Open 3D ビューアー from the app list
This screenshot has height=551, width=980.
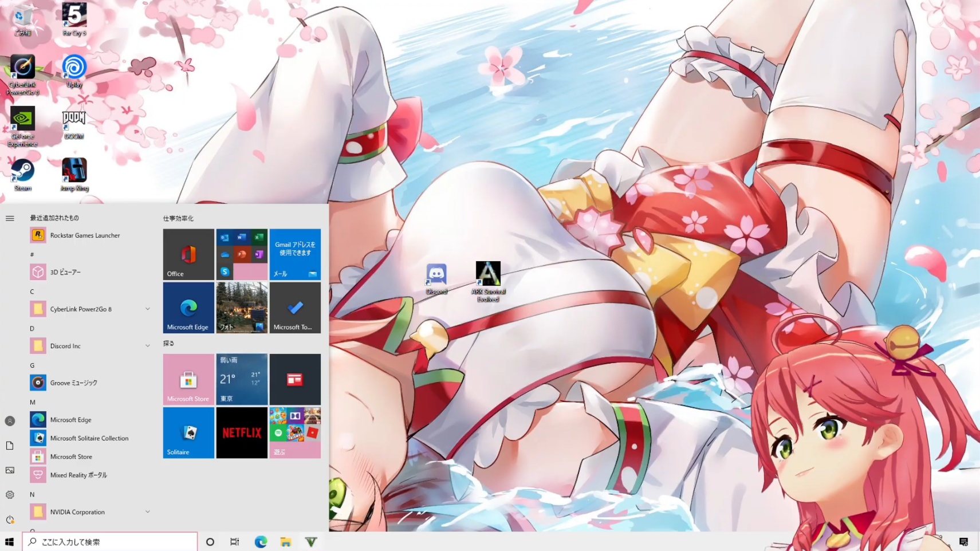90,272
